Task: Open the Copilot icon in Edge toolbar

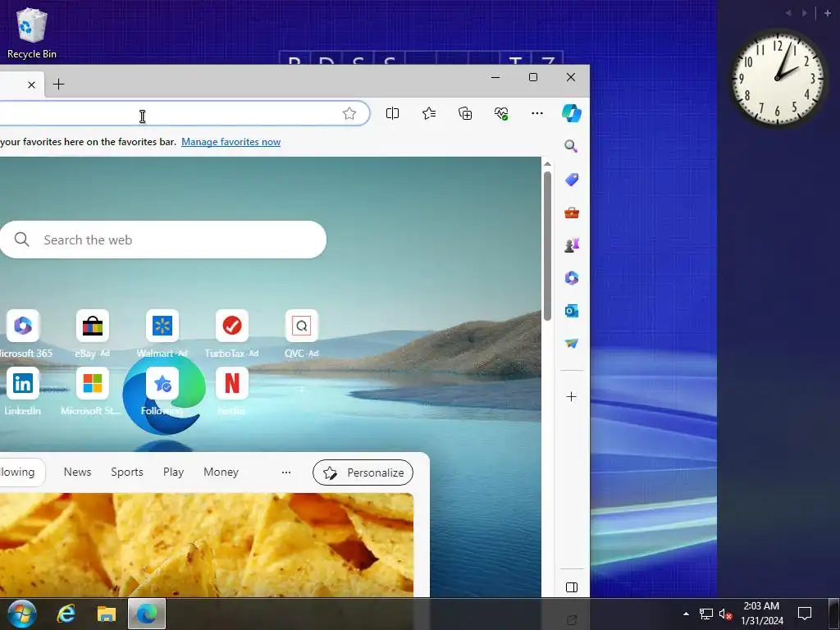Action: (x=571, y=113)
